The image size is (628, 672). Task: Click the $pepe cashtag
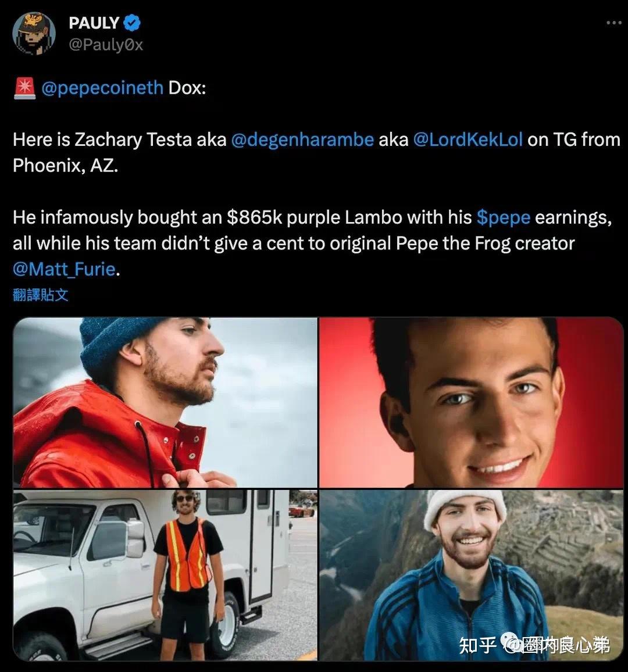coord(503,217)
